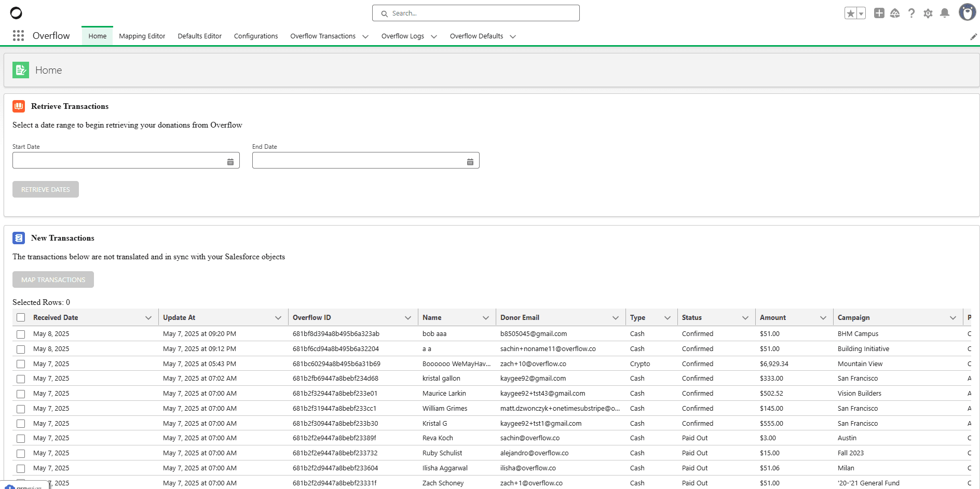Open the Amount column menu
This screenshot has height=489, width=980.
[x=823, y=318]
